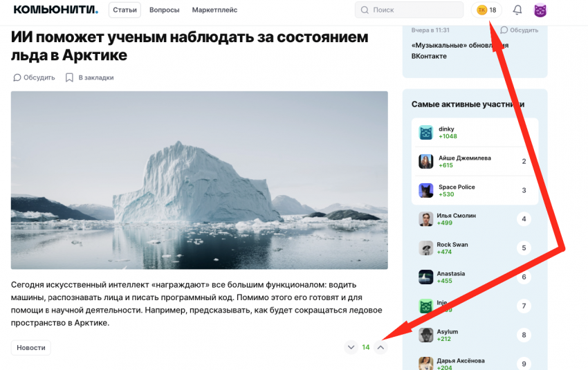Click the «Новости» tag button

point(31,348)
